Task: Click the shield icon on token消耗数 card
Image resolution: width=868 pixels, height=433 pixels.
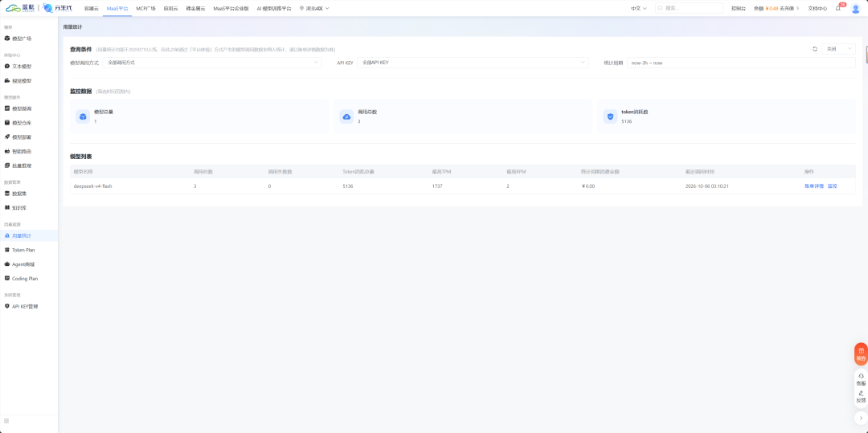Action: click(610, 116)
